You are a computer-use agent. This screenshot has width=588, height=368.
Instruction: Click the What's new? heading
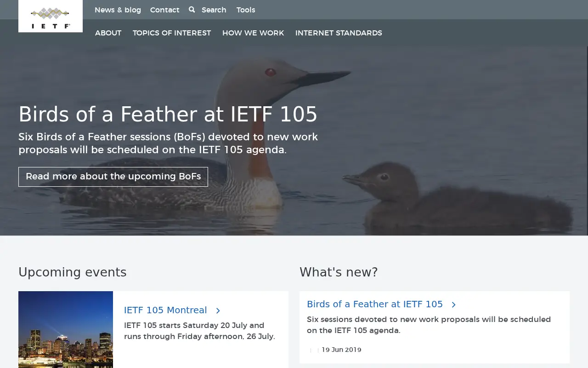339,272
